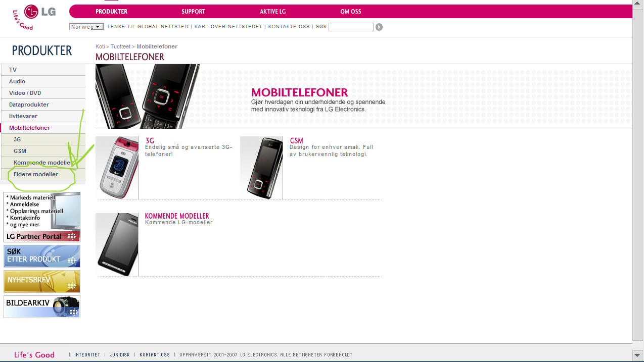Click the Mobiltelefoner breadcrumb text
The image size is (644, 362).
(157, 46)
